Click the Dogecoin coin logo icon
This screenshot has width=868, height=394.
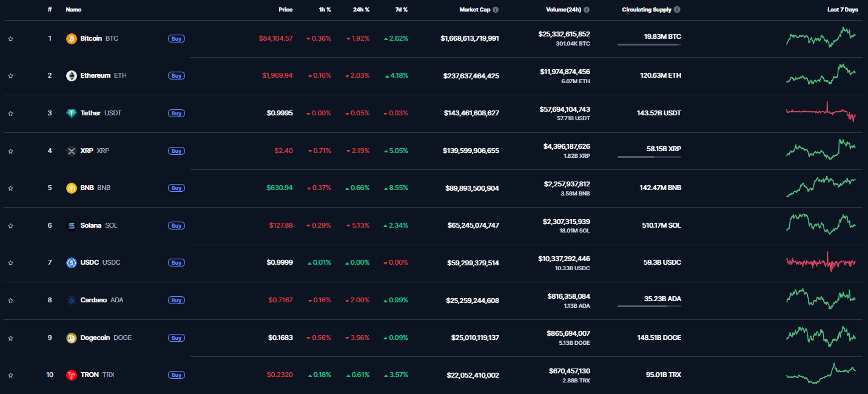point(71,338)
